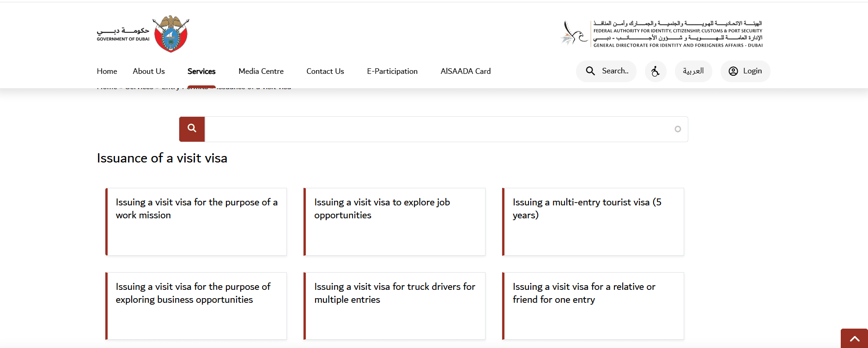Click the GDRFA Dubai falcon logo
The width and height of the screenshot is (868, 348).
pyautogui.click(x=661, y=34)
